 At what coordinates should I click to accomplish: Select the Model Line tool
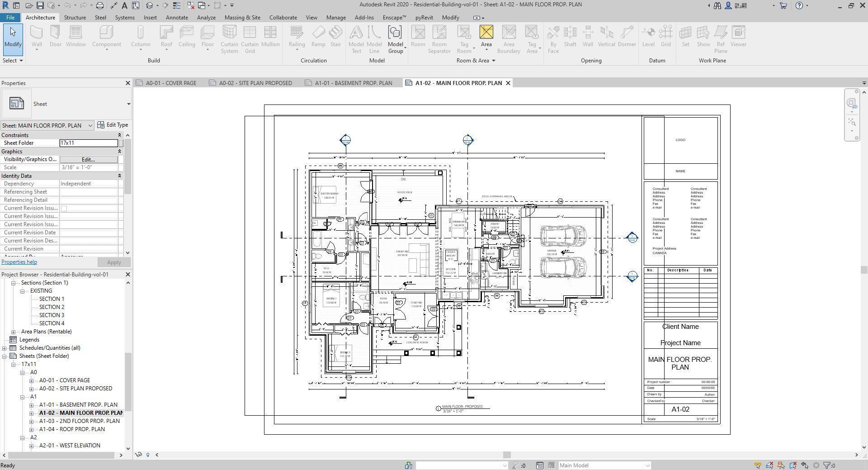[x=374, y=40]
